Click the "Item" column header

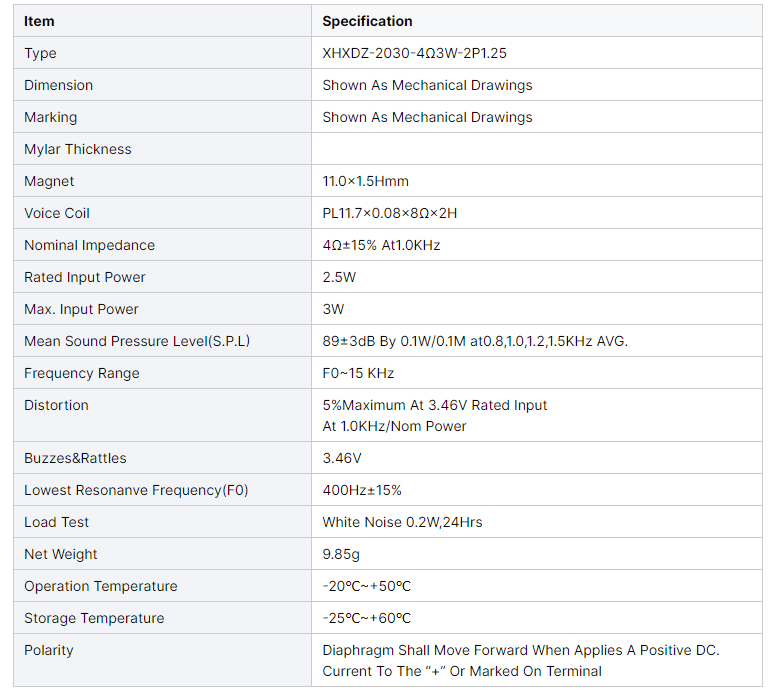(x=39, y=21)
